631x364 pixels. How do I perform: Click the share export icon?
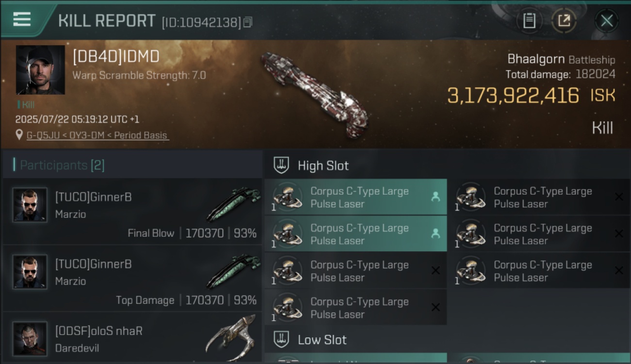(564, 21)
